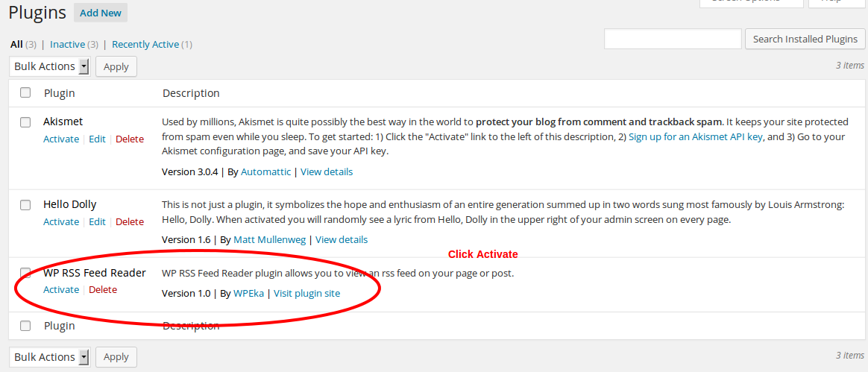Switch to Recently Active plugins filter

145,44
